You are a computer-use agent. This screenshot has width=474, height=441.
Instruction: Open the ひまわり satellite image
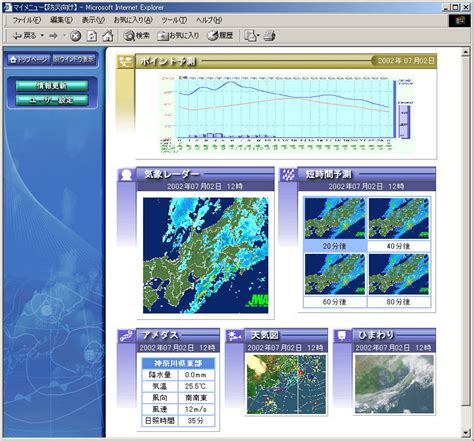coord(394,384)
